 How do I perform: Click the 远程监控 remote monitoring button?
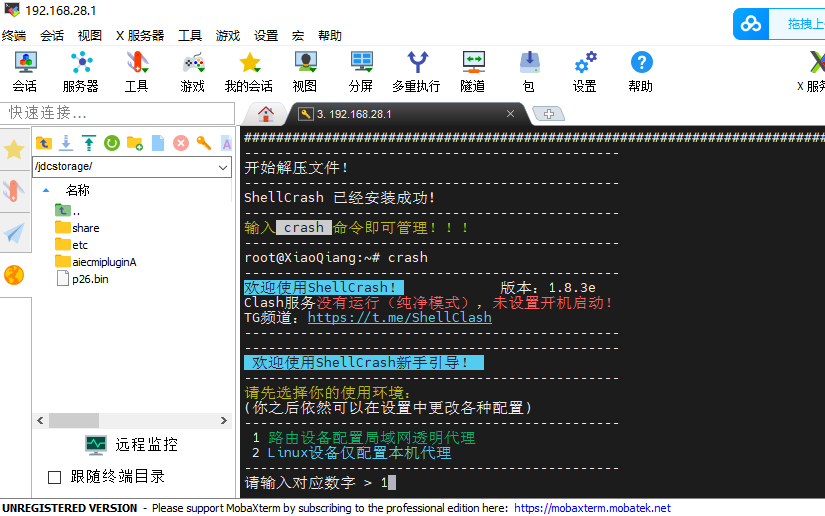tap(132, 444)
